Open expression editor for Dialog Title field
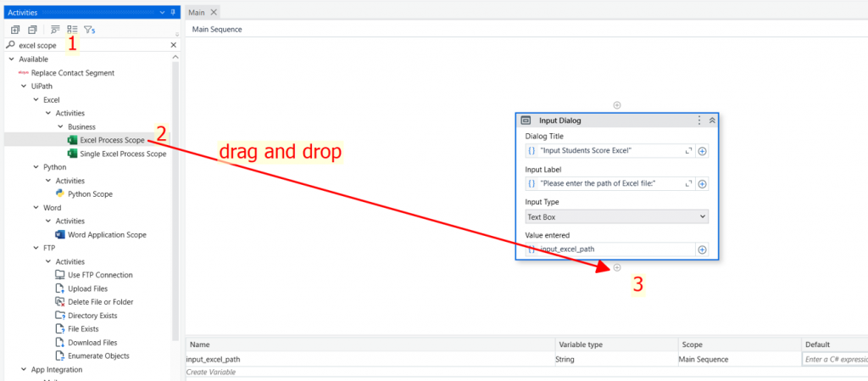The height and width of the screenshot is (381, 868). (688, 151)
